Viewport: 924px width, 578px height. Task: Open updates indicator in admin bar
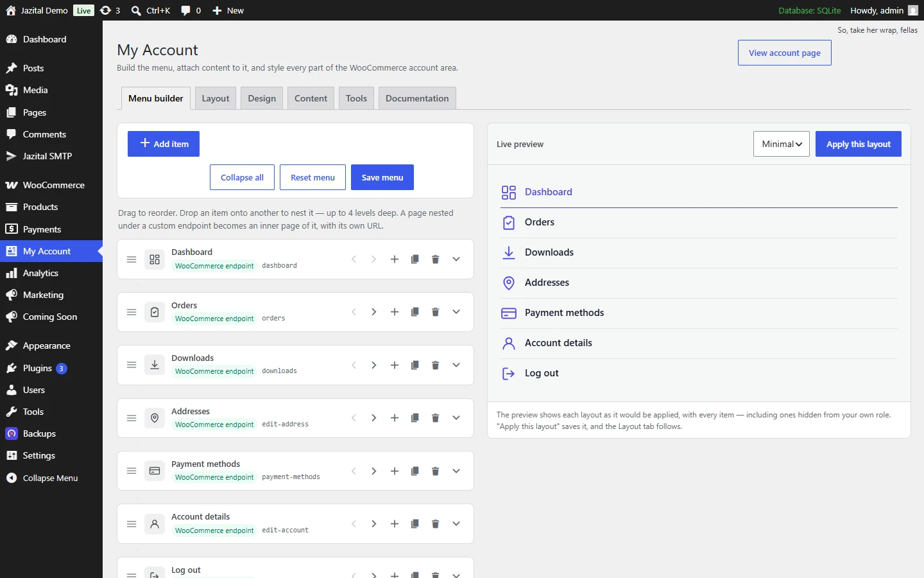pyautogui.click(x=110, y=10)
